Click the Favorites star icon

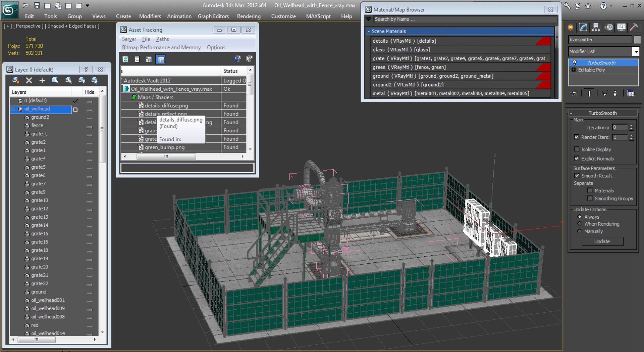588,6
